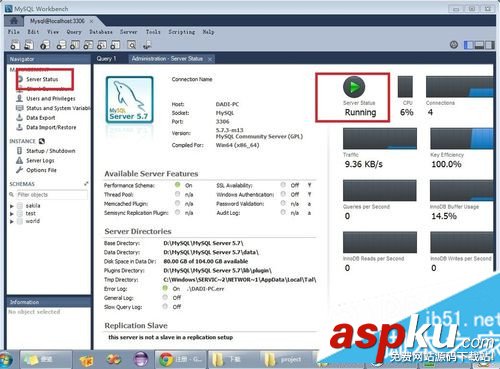The image size is (500, 369).
Task: Open the Scripting menu
Action: coord(182,32)
